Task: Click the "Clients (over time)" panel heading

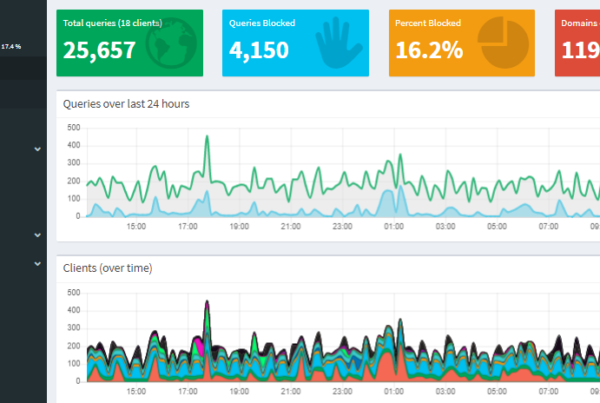Action: pos(107,268)
